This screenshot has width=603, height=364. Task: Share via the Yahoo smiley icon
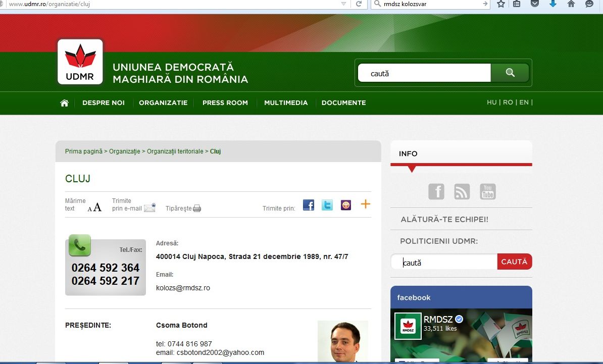tap(346, 205)
